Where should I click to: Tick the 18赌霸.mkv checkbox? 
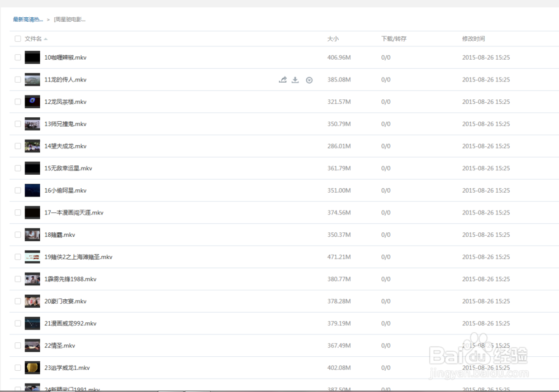tap(18, 235)
